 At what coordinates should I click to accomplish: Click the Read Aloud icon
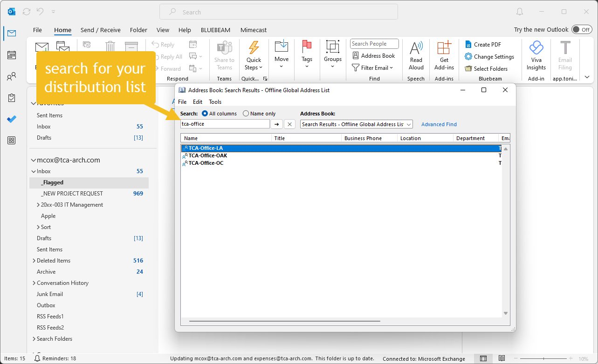point(416,48)
